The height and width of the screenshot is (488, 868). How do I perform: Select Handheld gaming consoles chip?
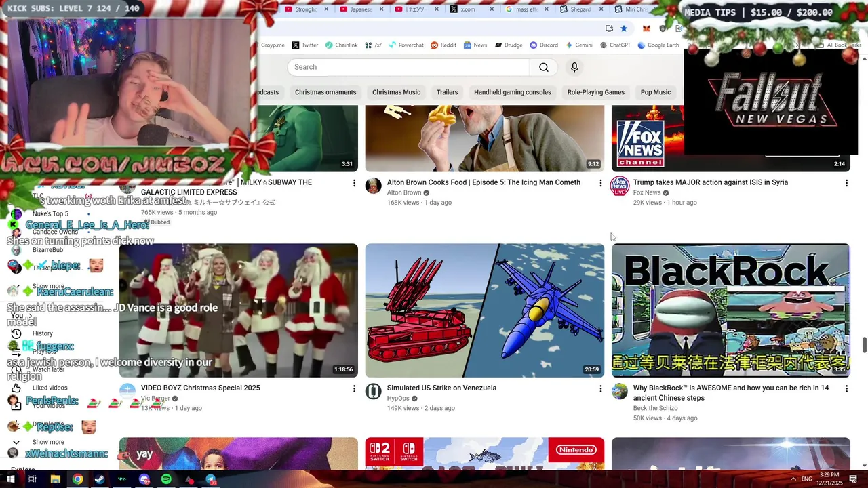[x=513, y=92]
